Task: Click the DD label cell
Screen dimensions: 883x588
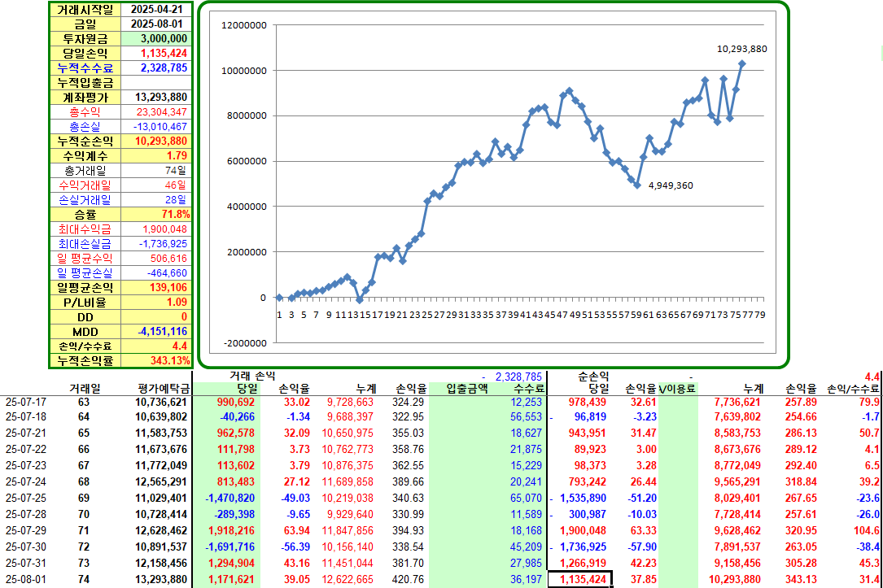Action: [85, 317]
